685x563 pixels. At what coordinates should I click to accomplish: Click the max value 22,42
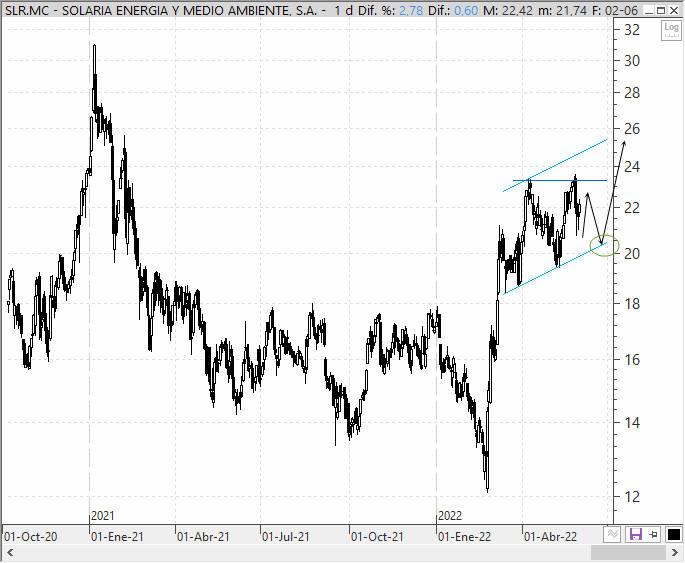pos(518,10)
